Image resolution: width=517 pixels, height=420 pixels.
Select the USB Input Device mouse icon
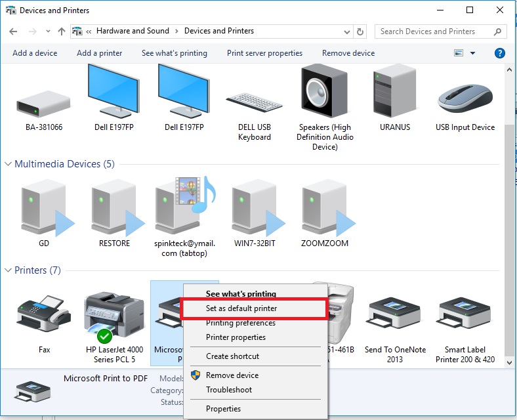point(465,99)
